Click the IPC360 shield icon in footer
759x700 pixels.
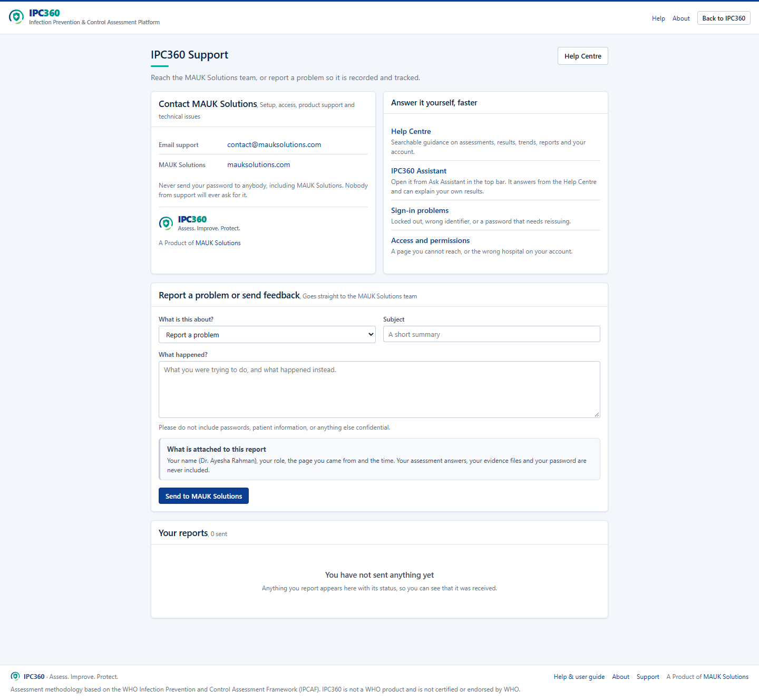tap(15, 676)
